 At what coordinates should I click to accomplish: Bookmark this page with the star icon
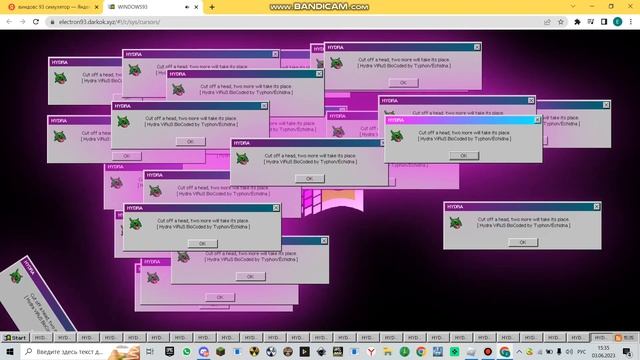pos(561,22)
